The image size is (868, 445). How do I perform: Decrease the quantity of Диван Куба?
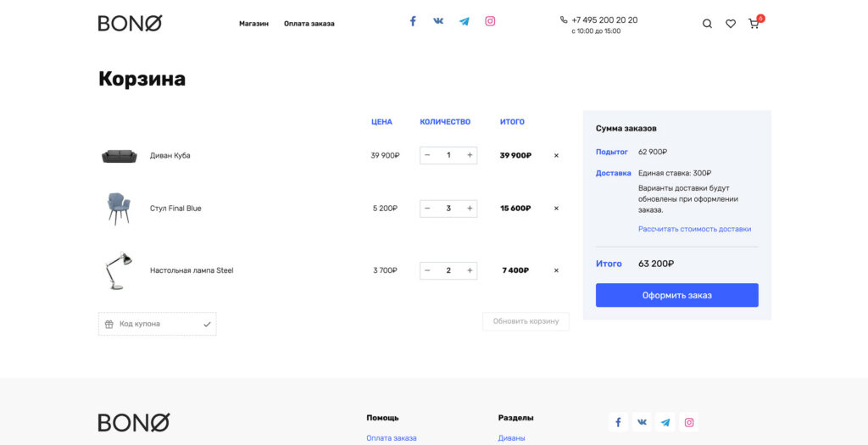[427, 155]
